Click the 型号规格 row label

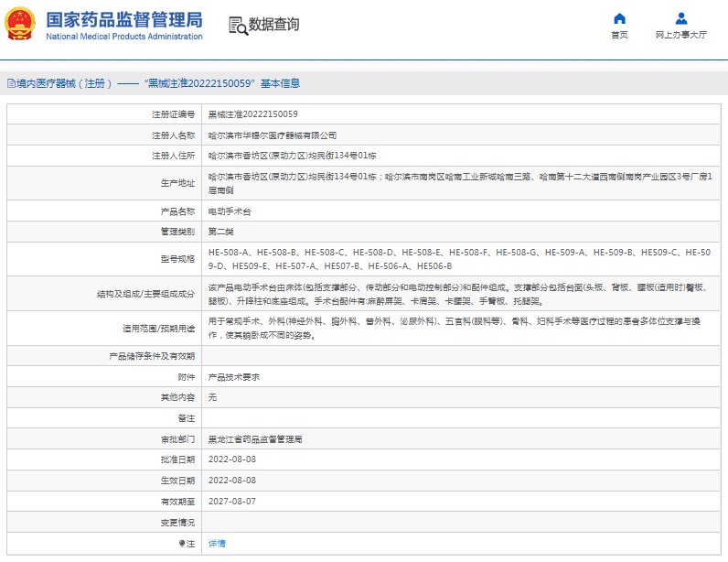177,258
